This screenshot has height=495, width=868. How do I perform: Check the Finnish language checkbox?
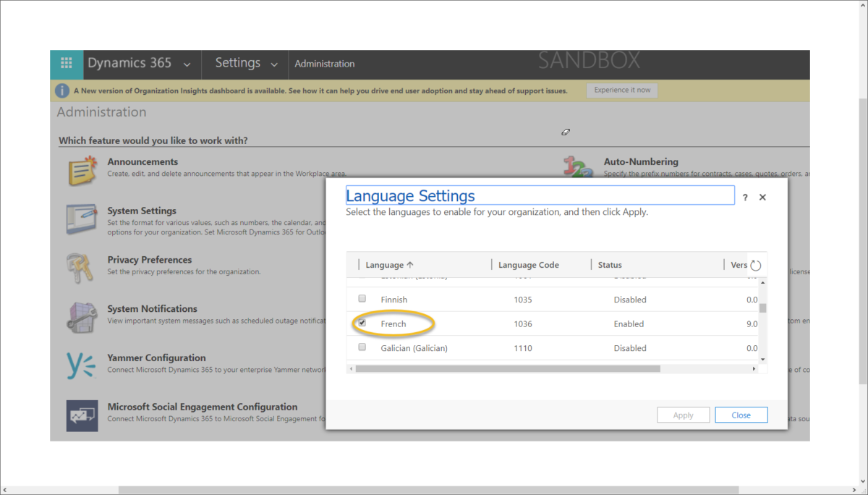(362, 298)
